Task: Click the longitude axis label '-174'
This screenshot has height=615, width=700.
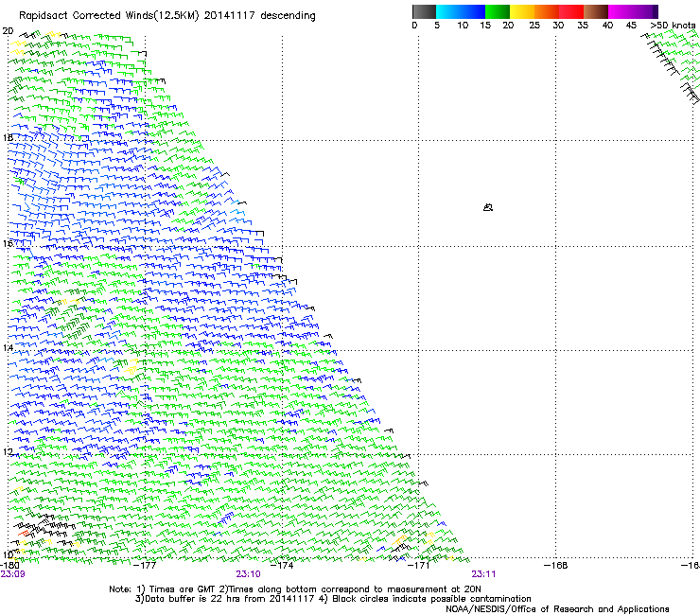Action: pos(282,566)
